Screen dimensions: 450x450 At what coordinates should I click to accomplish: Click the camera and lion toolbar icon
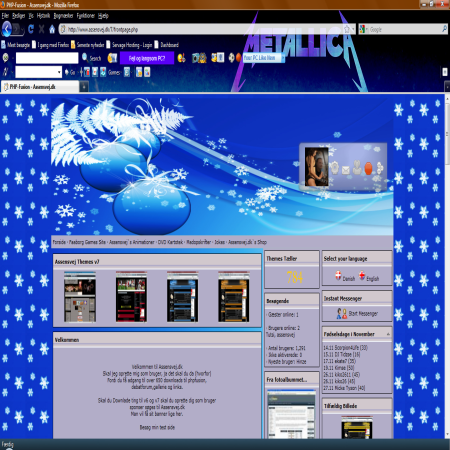tap(199, 58)
